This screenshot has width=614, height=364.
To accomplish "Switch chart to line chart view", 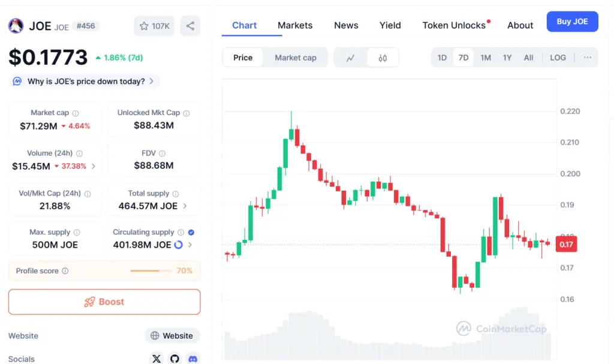I will click(351, 57).
